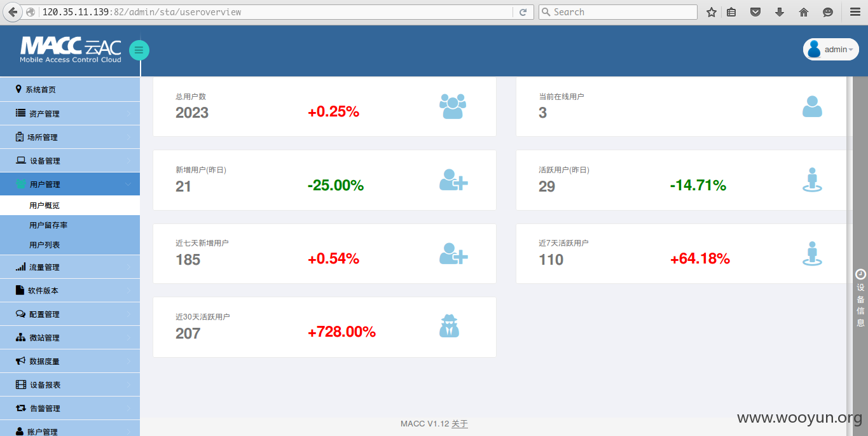Click the 告警管理 retweet icon

pyautogui.click(x=21, y=408)
